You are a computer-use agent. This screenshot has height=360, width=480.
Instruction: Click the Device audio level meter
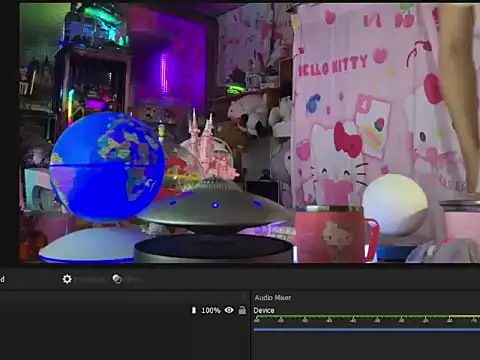367,319
